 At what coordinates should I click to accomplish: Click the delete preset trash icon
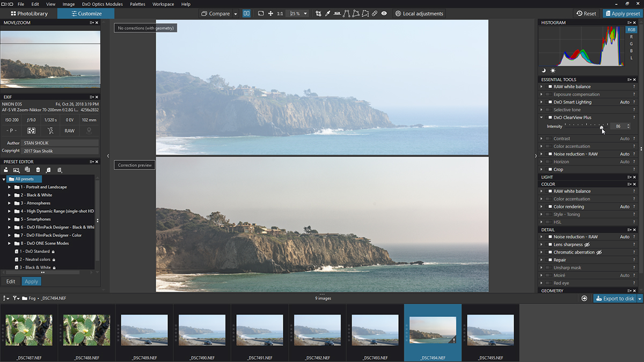[38, 170]
